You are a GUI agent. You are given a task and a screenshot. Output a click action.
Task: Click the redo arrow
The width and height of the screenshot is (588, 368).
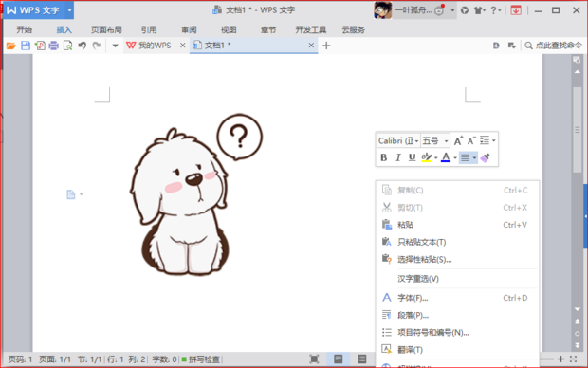(x=97, y=46)
